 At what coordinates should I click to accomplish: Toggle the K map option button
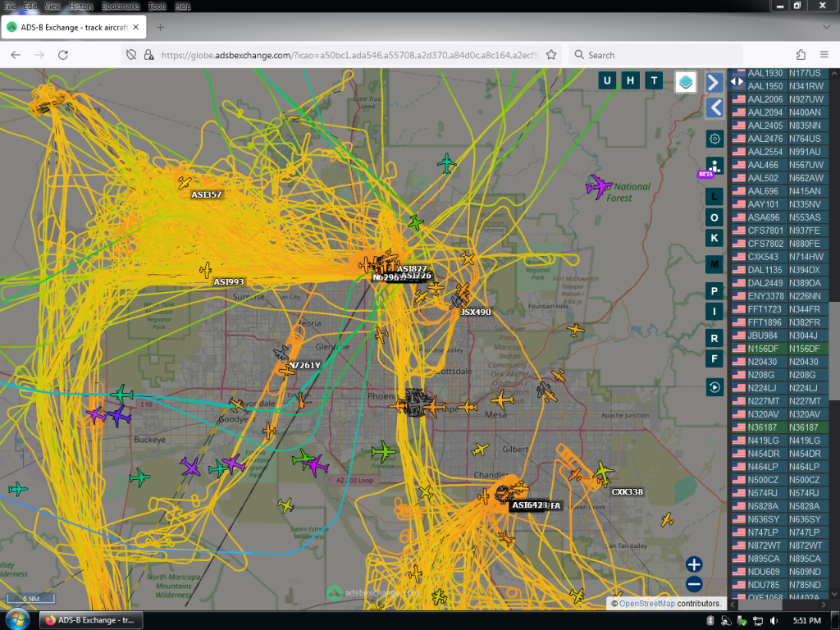(714, 238)
